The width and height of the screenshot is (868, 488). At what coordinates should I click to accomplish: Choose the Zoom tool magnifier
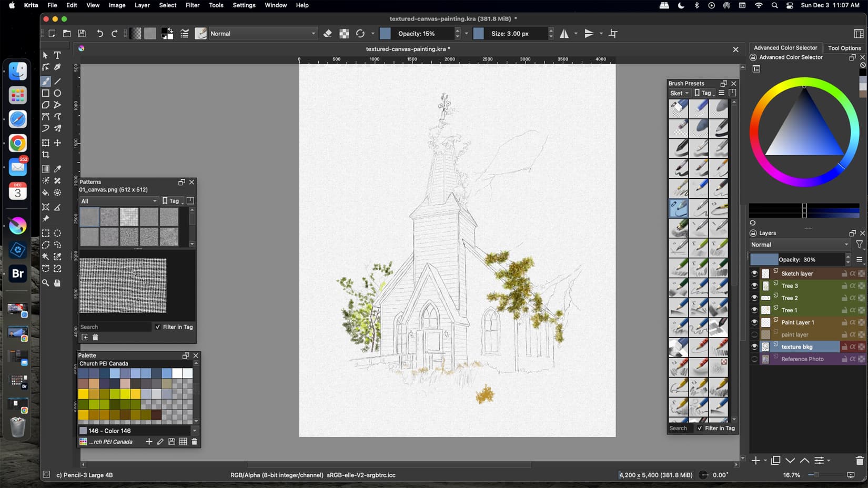point(46,283)
